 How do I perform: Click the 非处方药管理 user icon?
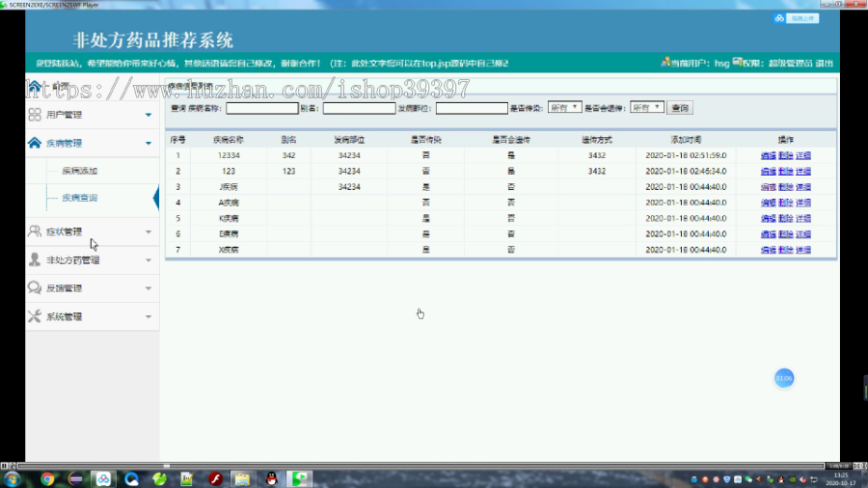(x=35, y=259)
